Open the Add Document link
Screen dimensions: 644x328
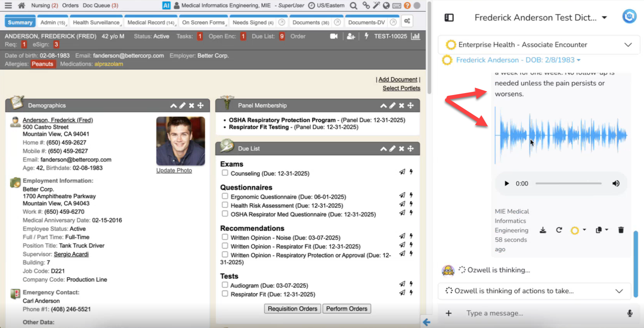click(x=398, y=79)
